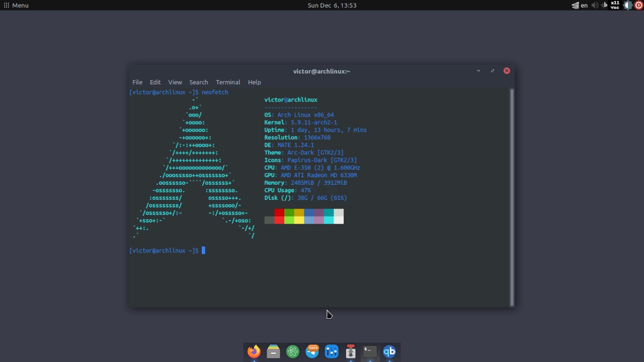
Task: Switch the 'en' language indicator
Action: [x=584, y=6]
